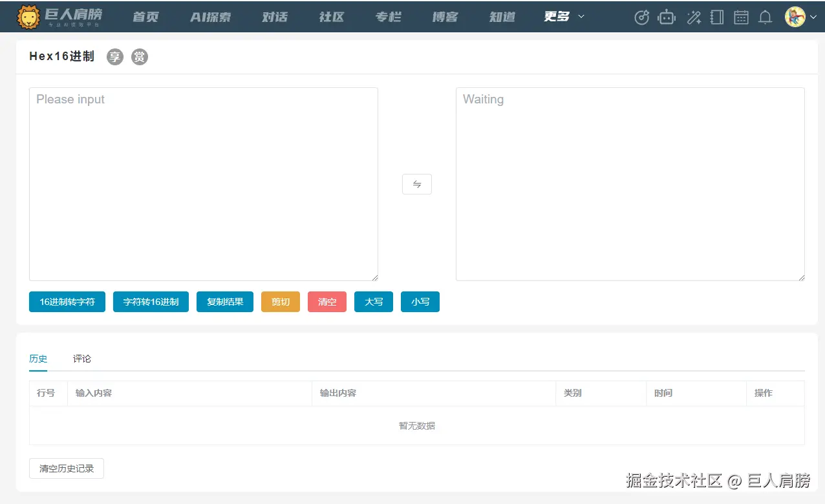Open the 知道 menu item

pos(502,17)
